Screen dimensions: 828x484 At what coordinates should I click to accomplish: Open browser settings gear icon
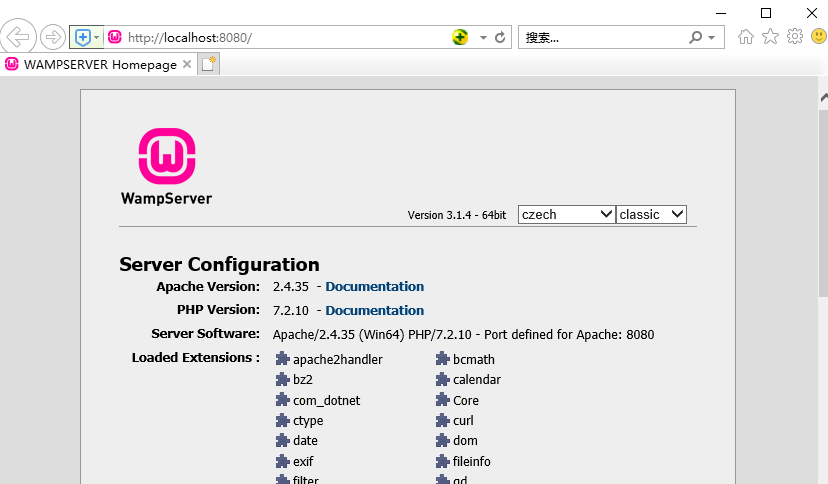(x=795, y=37)
